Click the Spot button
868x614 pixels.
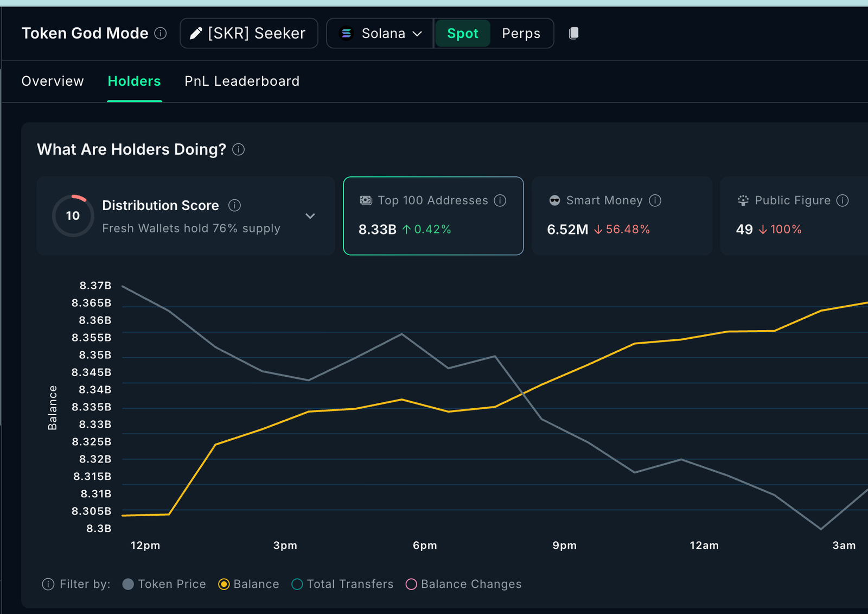(x=462, y=33)
